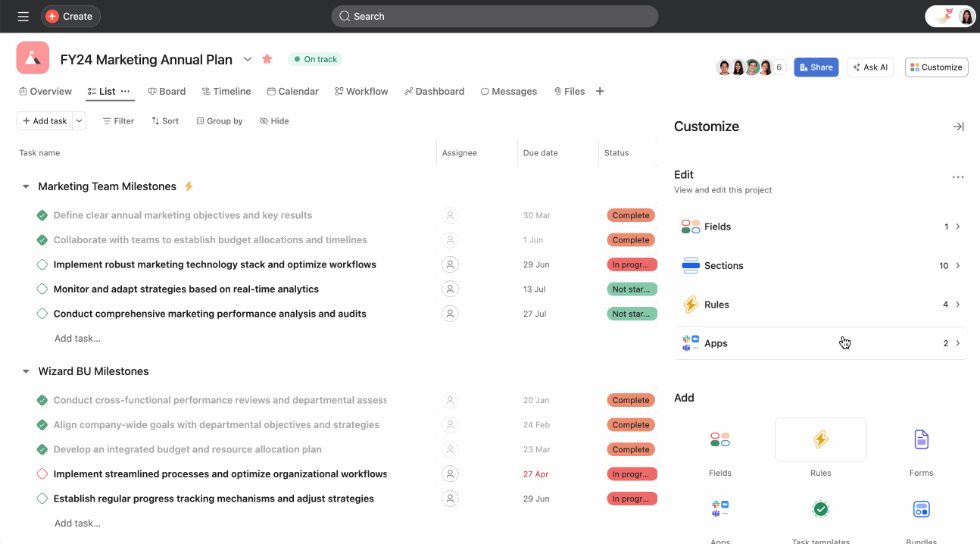Open Ask AI assistant
Viewport: 980px width, 544px height.
coord(870,67)
